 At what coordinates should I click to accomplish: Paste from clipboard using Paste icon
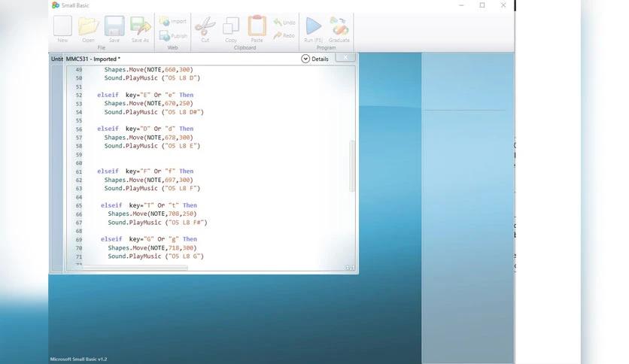coord(257,29)
